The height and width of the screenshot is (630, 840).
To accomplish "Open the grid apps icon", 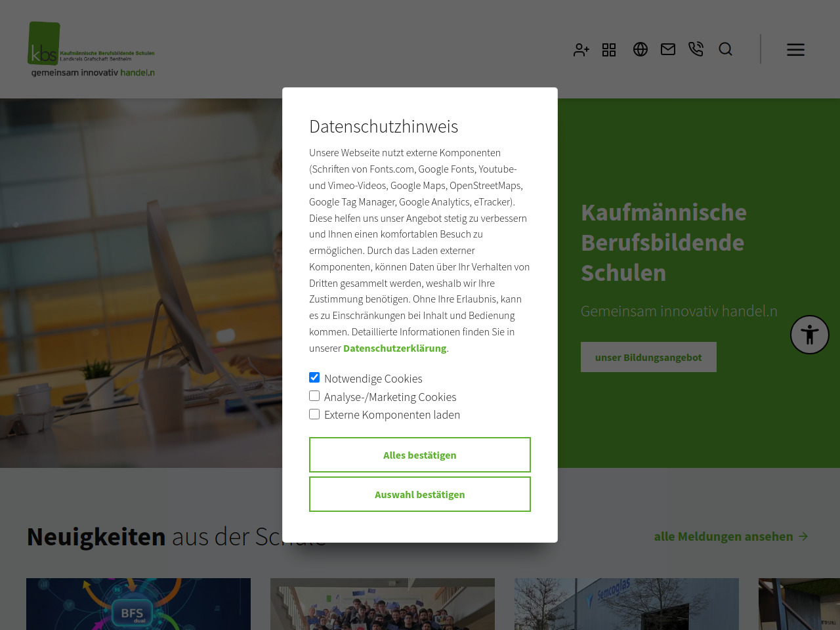I will pos(609,50).
